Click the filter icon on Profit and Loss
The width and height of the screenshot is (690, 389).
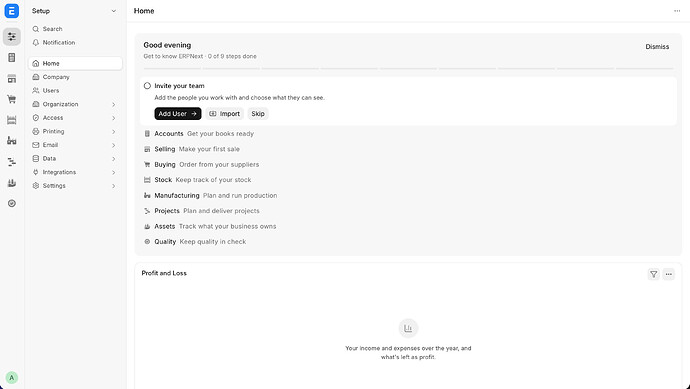[653, 274]
